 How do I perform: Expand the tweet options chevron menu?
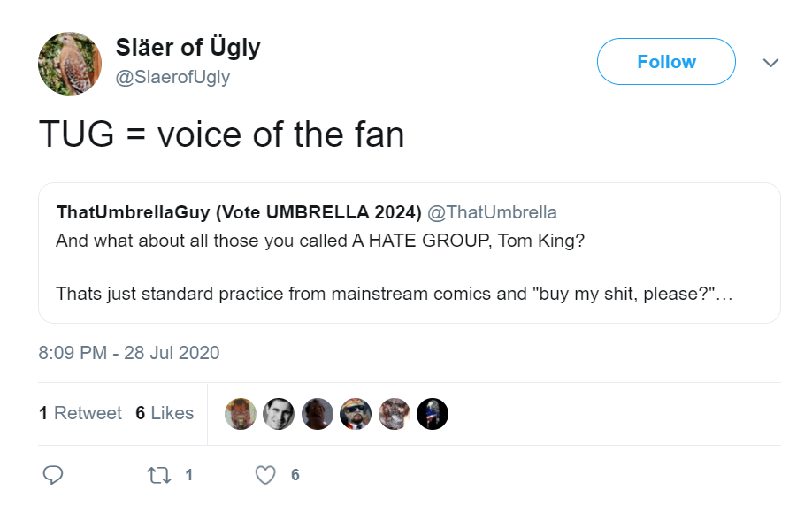pyautogui.click(x=770, y=63)
